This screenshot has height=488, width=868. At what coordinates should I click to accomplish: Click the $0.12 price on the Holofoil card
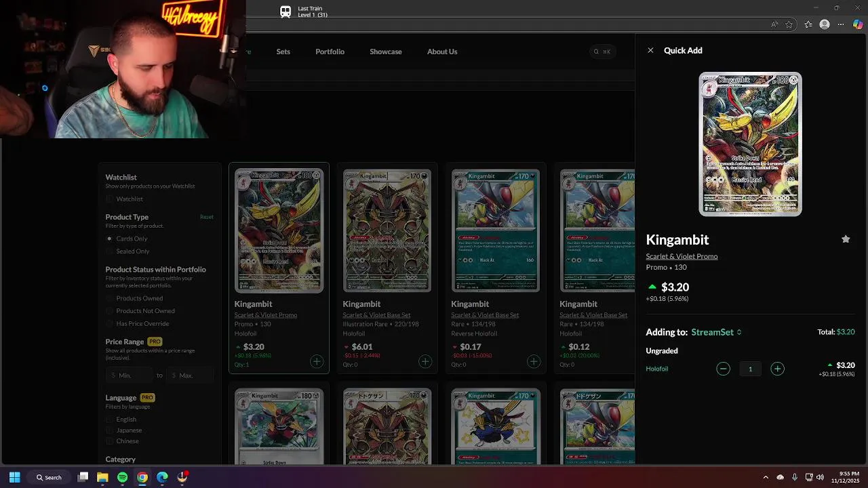(578, 347)
